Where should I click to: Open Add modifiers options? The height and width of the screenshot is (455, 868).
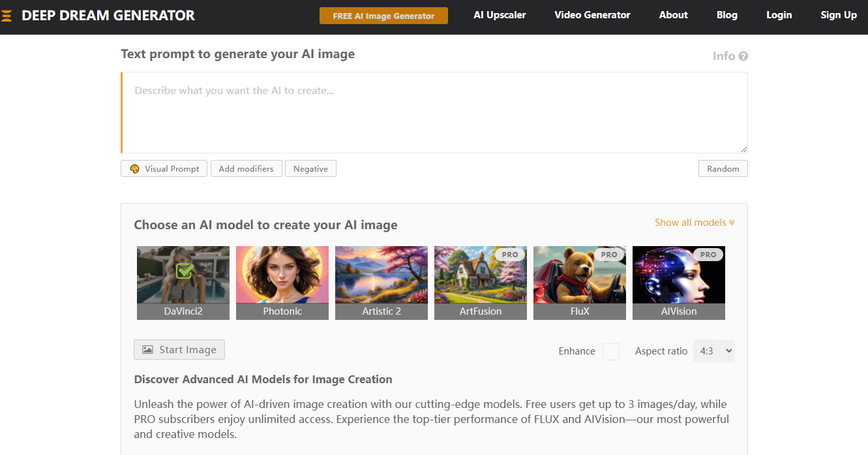coord(246,168)
